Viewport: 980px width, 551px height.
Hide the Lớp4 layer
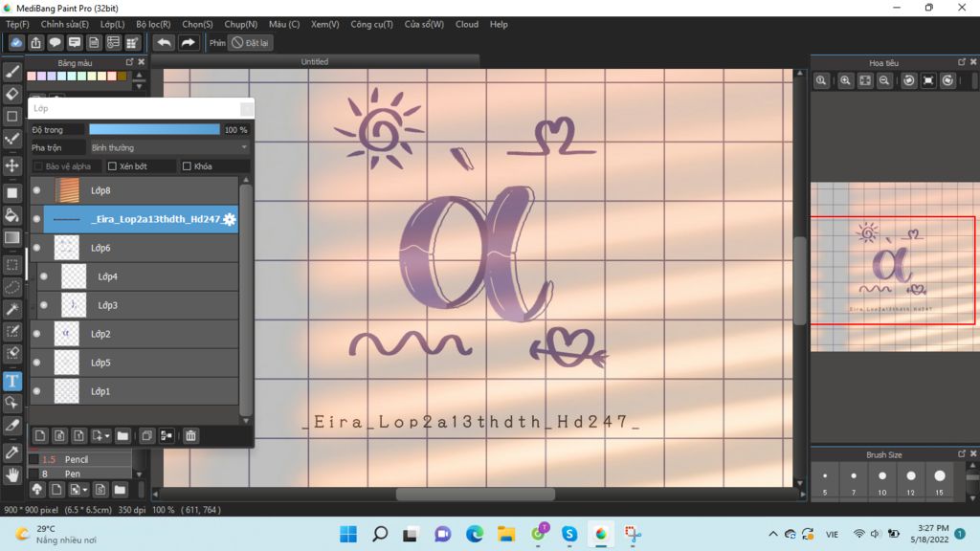click(44, 276)
